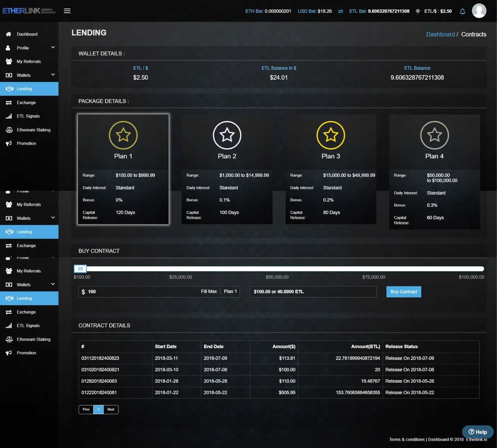Click the '$100.00 or 40.0000 ETL' field
The height and width of the screenshot is (448, 497).
pyautogui.click(x=313, y=292)
